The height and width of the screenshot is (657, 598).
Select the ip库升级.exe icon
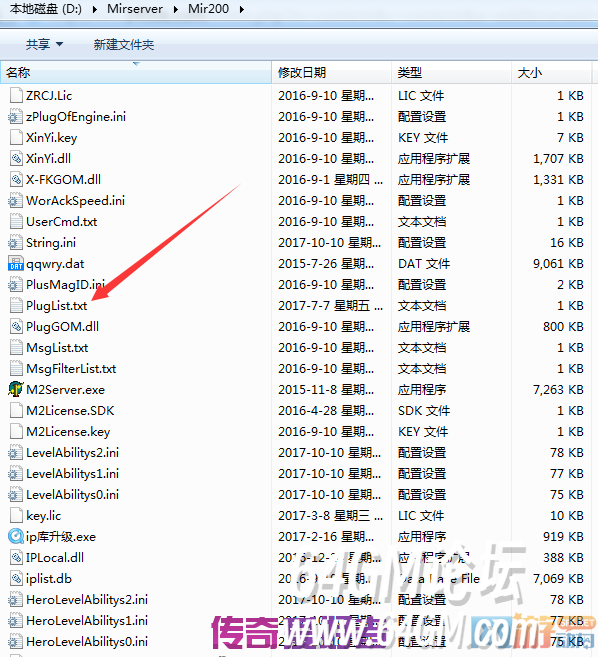[x=16, y=536]
